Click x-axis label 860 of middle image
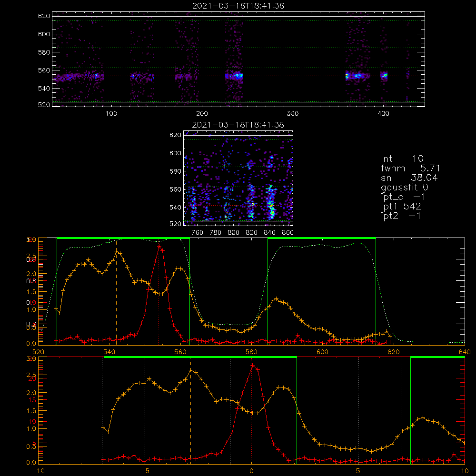This screenshot has width=476, height=476. (x=288, y=233)
